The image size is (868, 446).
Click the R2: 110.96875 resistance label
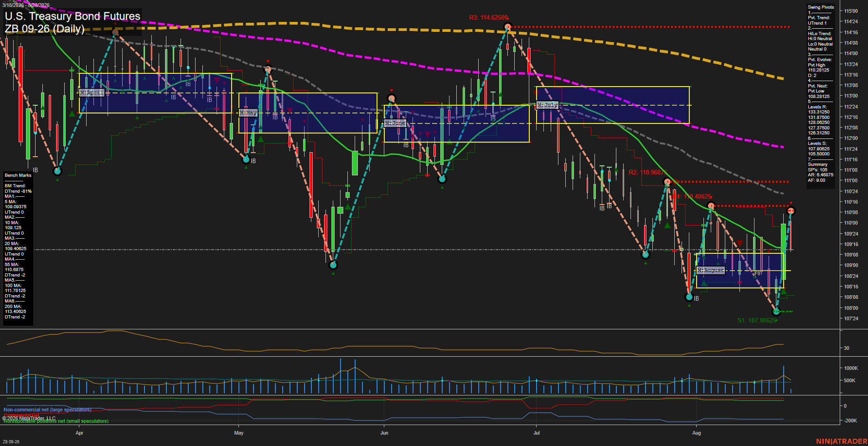pyautogui.click(x=648, y=173)
